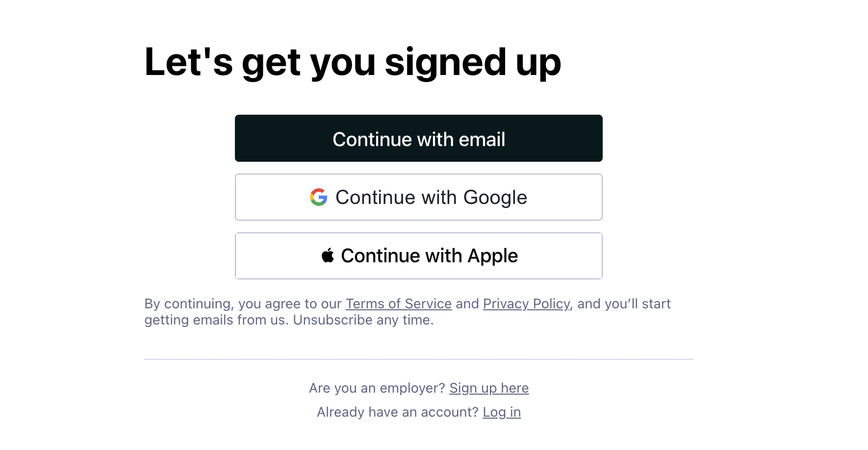The height and width of the screenshot is (450, 868).
Task: Start signup using email
Action: click(418, 138)
